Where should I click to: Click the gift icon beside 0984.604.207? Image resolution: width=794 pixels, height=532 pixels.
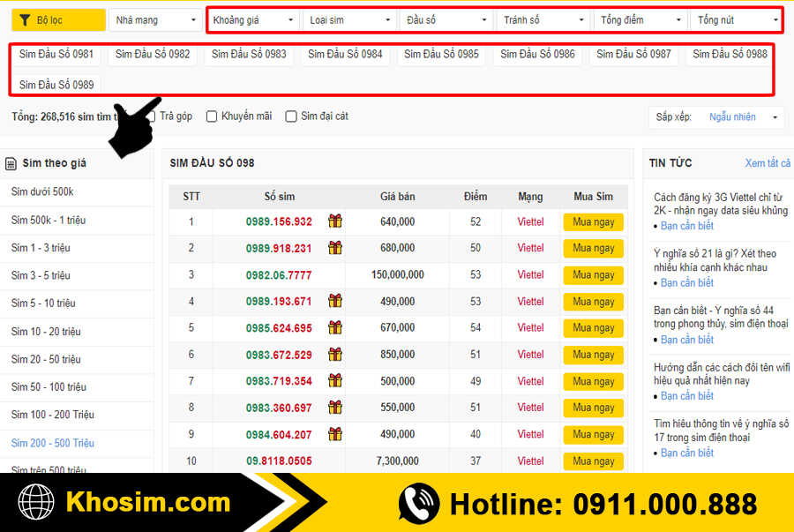pos(335,434)
